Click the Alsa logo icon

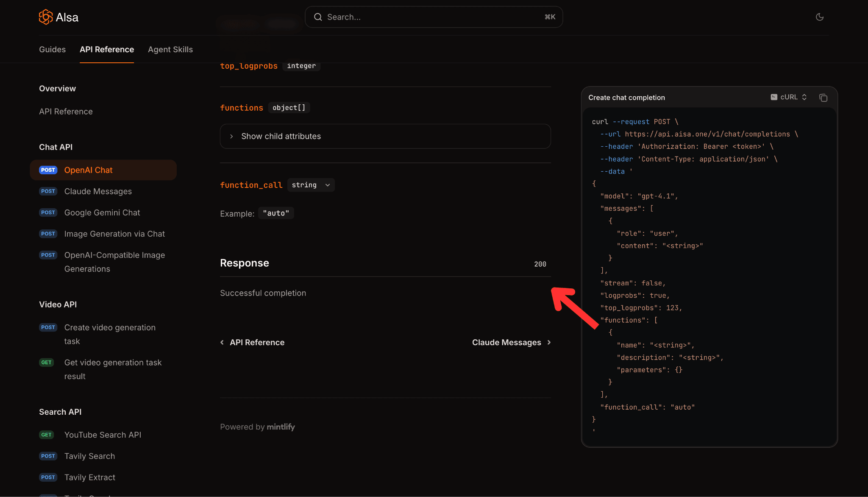click(x=46, y=17)
